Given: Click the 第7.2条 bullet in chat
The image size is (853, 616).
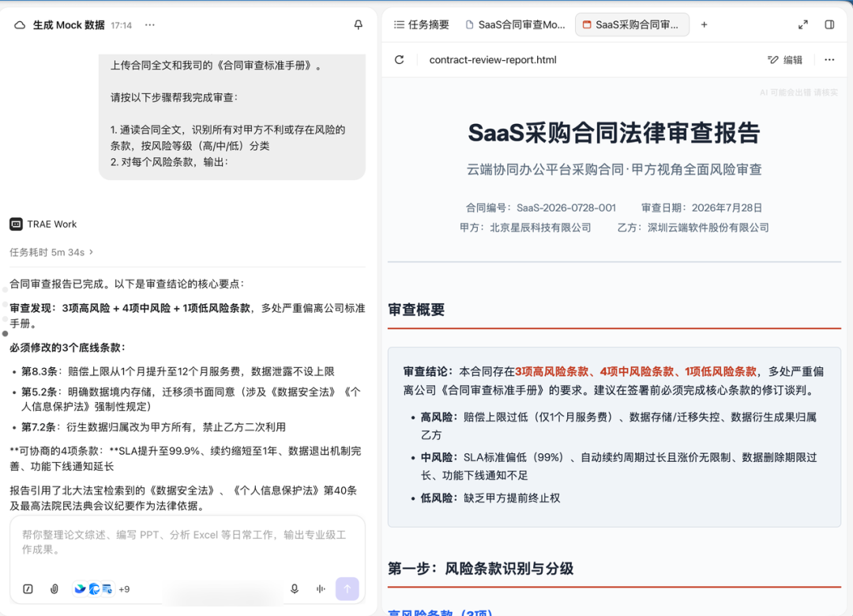Looking at the screenshot, I should pyautogui.click(x=153, y=427).
